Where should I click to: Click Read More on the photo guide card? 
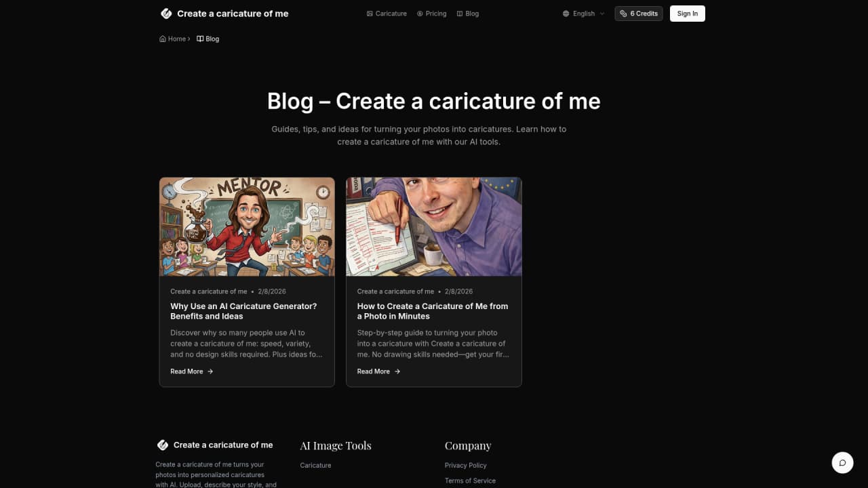[x=379, y=371]
